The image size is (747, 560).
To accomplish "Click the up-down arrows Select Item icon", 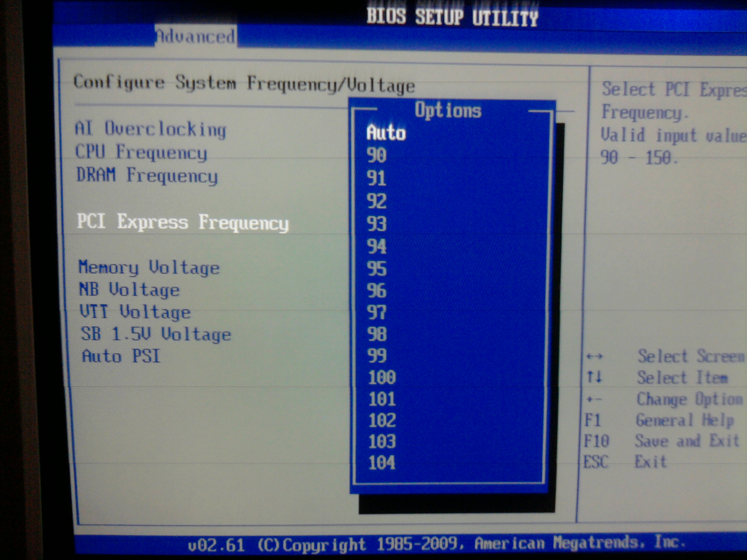I will pyautogui.click(x=595, y=377).
